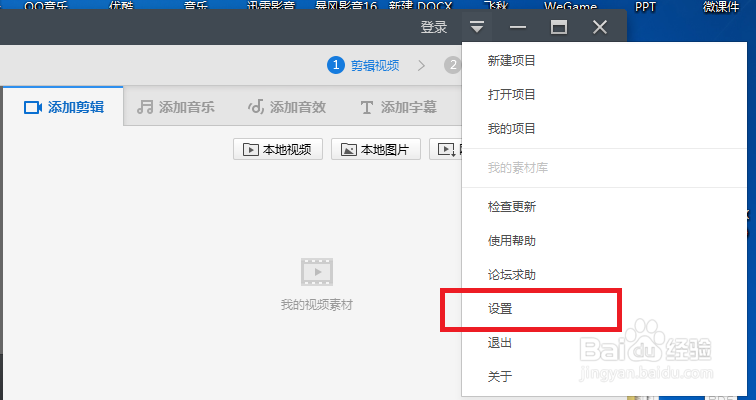Switch to the 添加字幕 tab
Image resolution: width=756 pixels, height=400 pixels.
coord(398,107)
